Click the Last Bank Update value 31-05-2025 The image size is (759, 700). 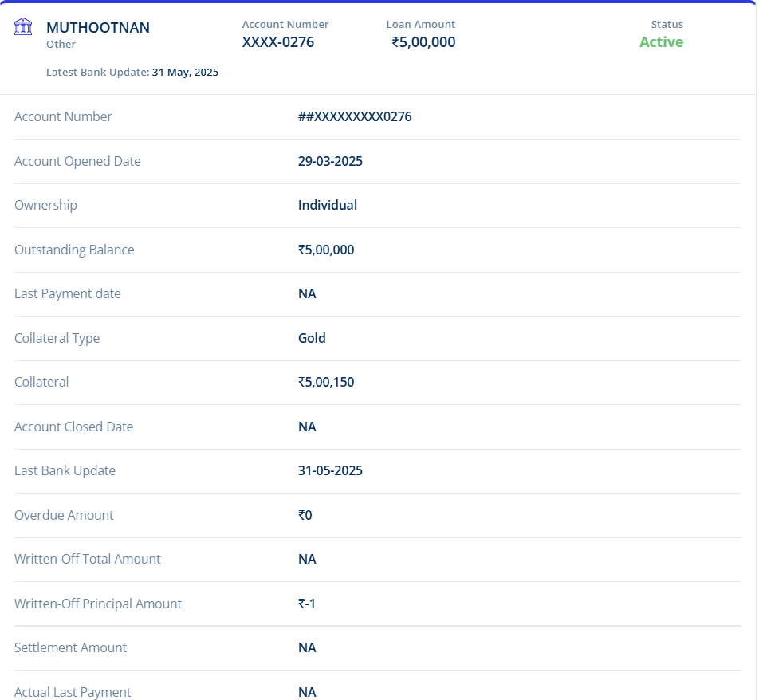(x=330, y=471)
